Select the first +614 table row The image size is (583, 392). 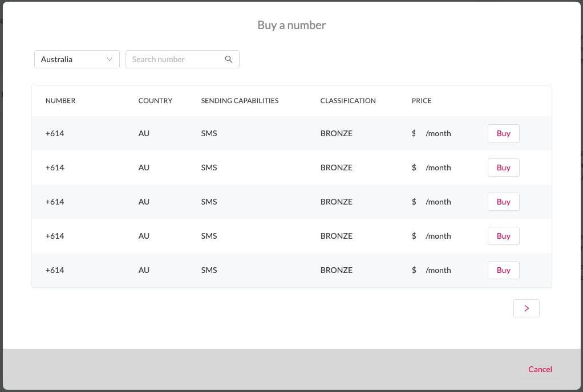coord(228,133)
